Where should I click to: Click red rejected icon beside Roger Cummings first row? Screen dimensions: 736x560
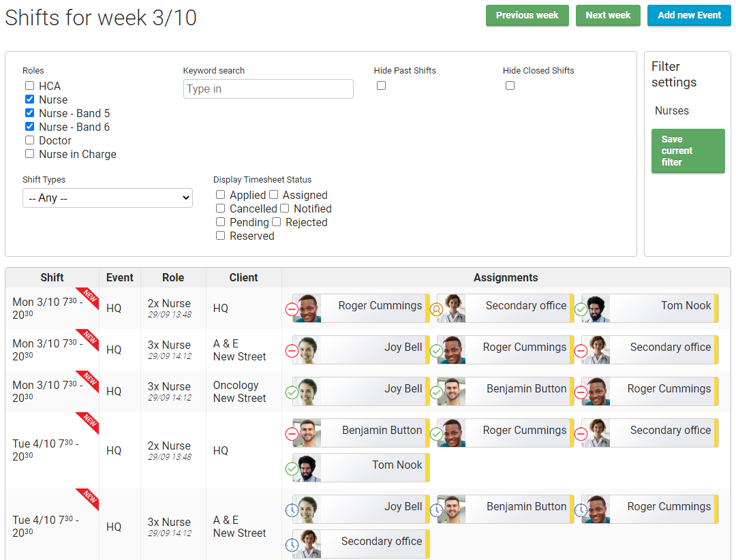(292, 309)
